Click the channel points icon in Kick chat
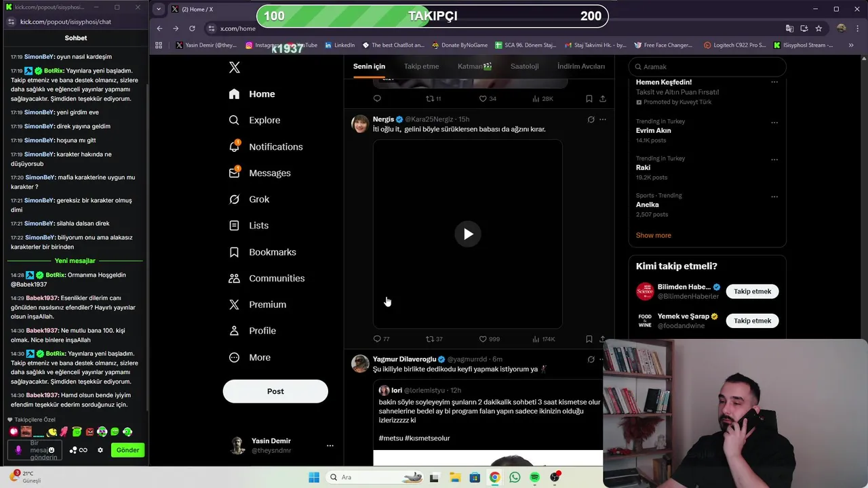The width and height of the screenshot is (868, 488). (73, 450)
